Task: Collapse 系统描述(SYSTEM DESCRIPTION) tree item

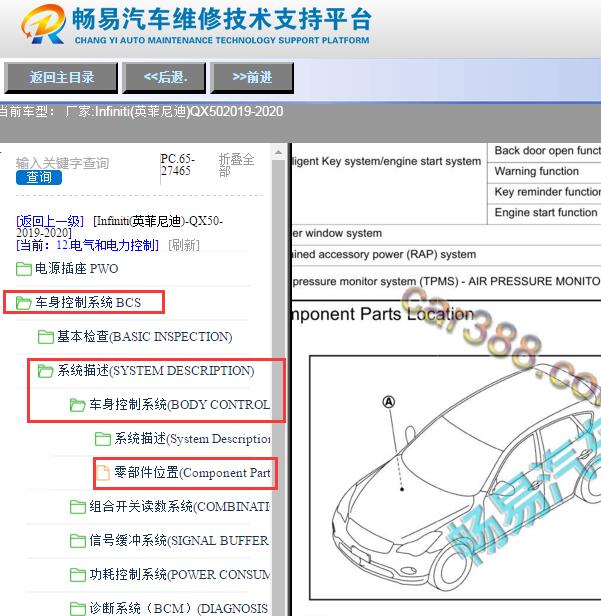Action: pos(156,370)
